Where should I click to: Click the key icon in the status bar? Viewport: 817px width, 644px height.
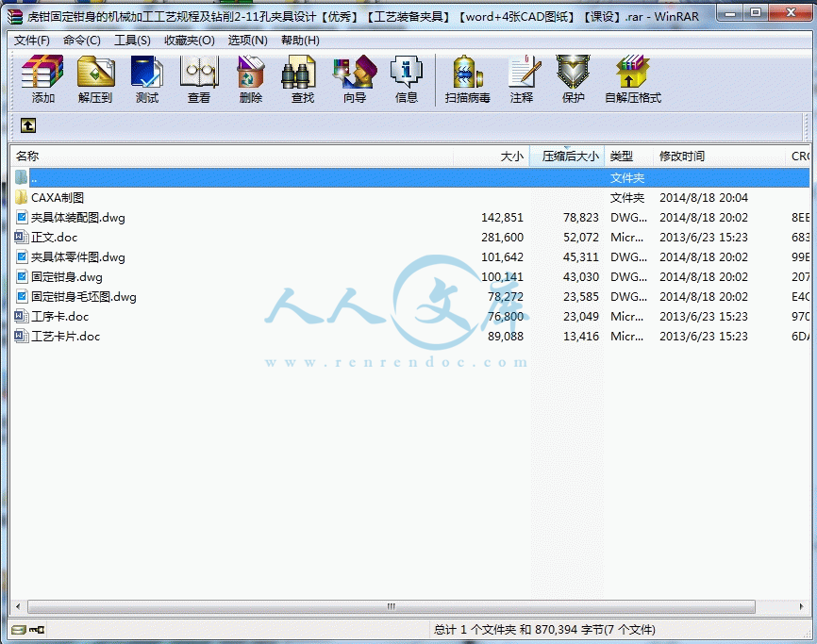click(37, 630)
